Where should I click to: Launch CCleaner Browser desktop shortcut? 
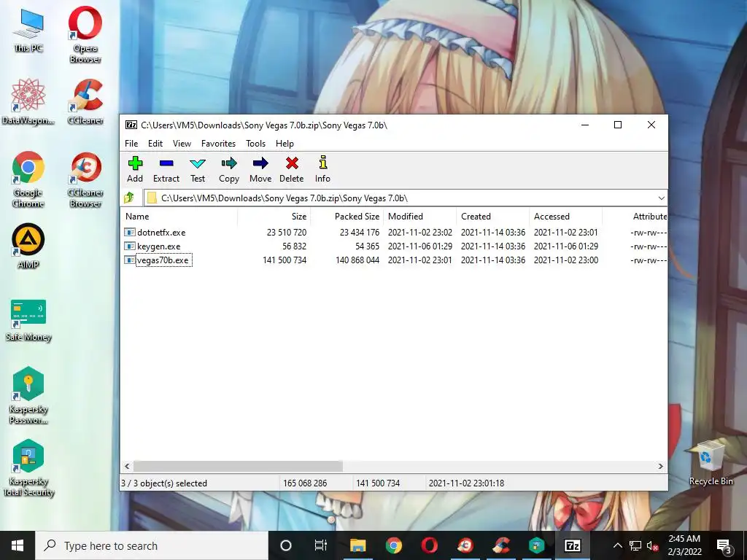click(x=85, y=179)
